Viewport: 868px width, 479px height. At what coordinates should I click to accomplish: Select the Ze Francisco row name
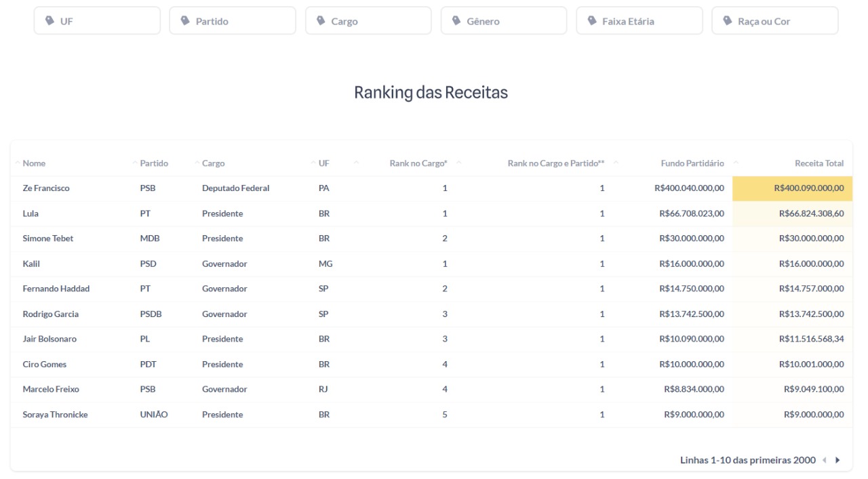tap(46, 188)
